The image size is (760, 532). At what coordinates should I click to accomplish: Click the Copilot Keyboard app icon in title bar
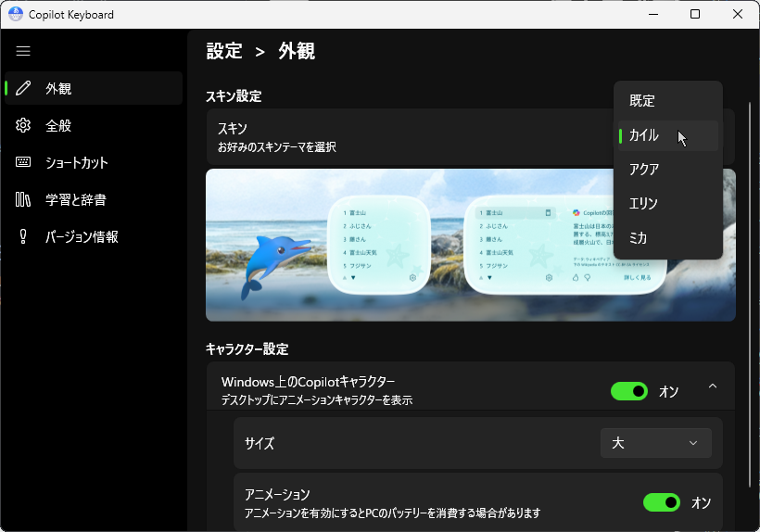[16, 14]
